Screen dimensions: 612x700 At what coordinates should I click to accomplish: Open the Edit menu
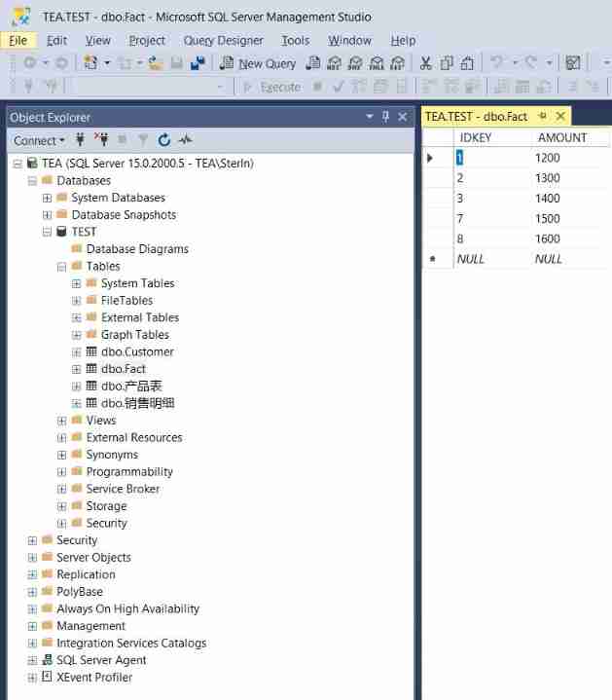pyautogui.click(x=56, y=41)
